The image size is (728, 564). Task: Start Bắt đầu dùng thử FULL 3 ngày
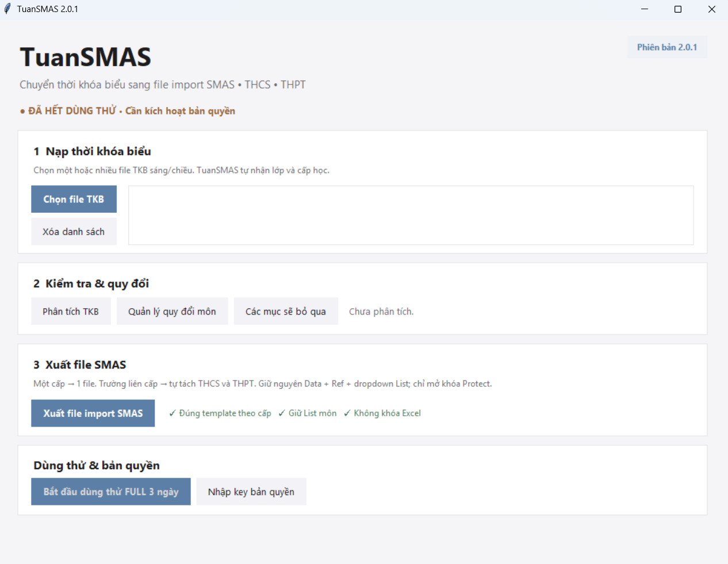point(111,492)
